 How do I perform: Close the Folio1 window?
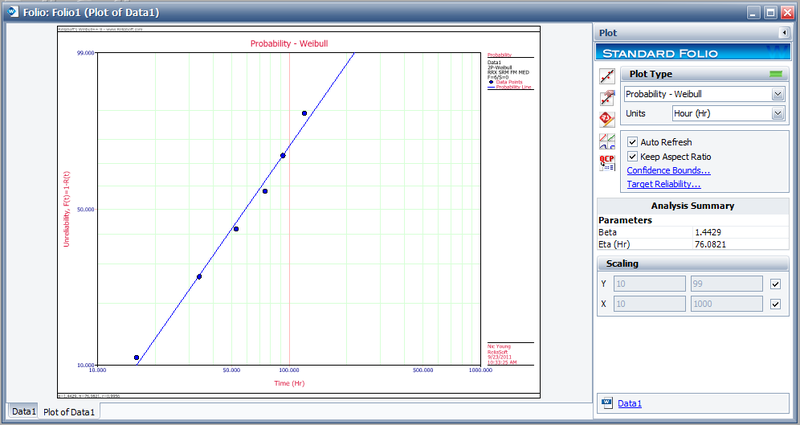pos(787,12)
